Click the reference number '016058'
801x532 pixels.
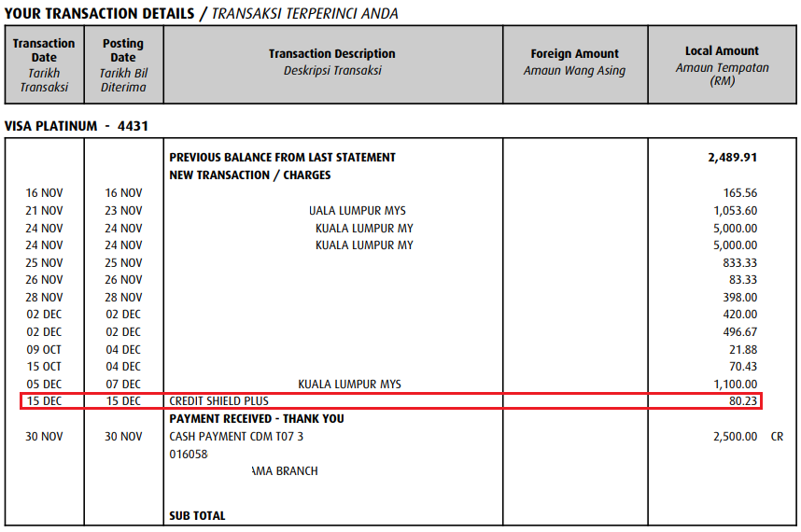(189, 454)
